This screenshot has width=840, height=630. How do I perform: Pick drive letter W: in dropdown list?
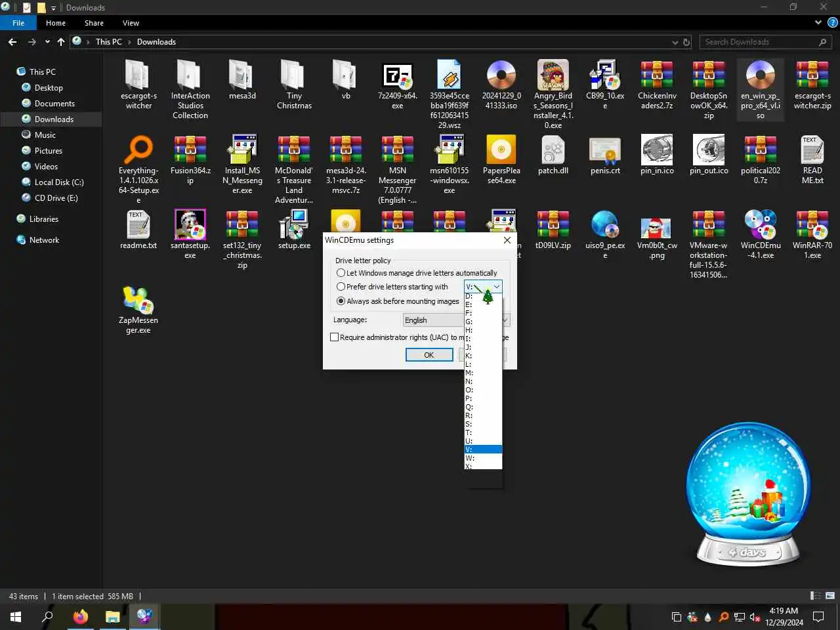[483, 458]
